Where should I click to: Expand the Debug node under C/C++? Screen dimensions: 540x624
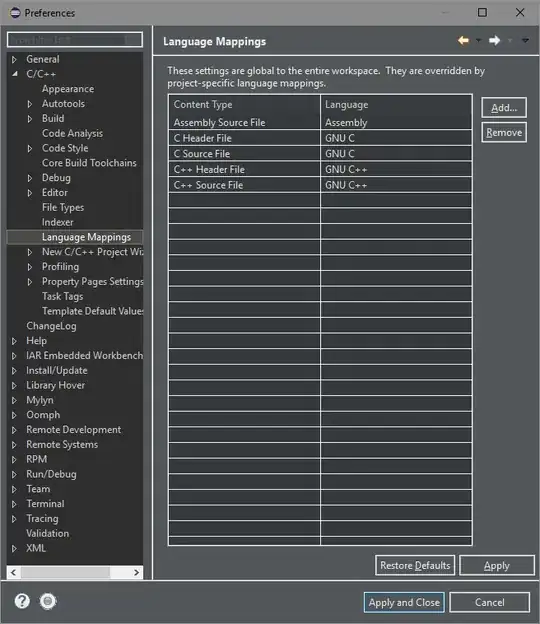click(30, 178)
